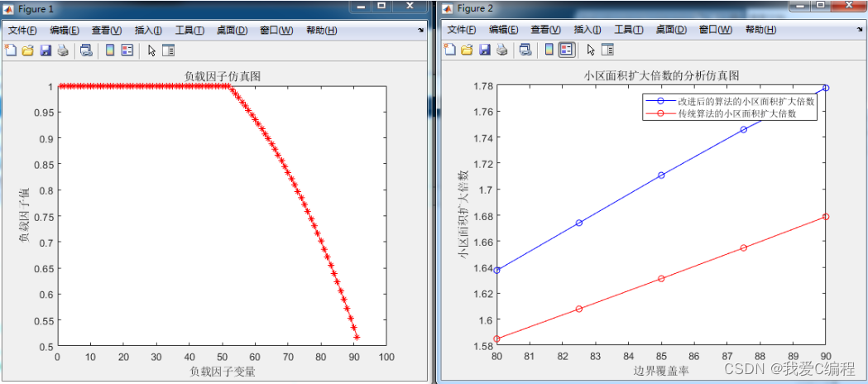
Task: Click New Figure icon in Figure 1
Action: [x=11, y=50]
